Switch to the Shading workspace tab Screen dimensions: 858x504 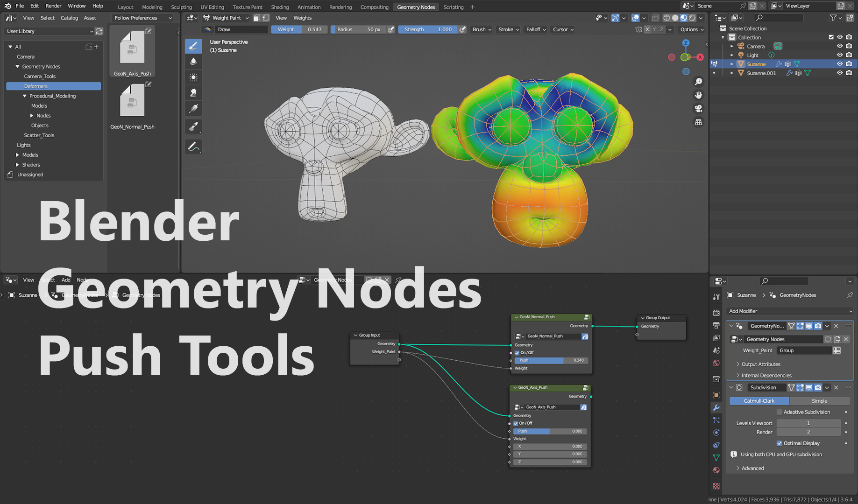click(280, 7)
